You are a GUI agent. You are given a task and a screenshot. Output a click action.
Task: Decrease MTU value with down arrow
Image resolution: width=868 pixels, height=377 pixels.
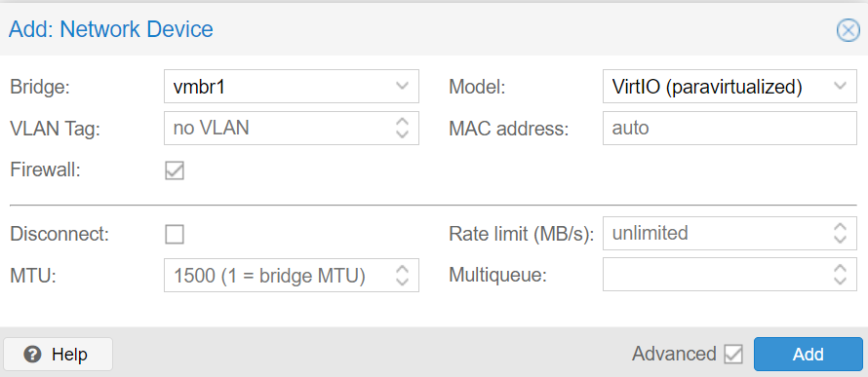(403, 281)
